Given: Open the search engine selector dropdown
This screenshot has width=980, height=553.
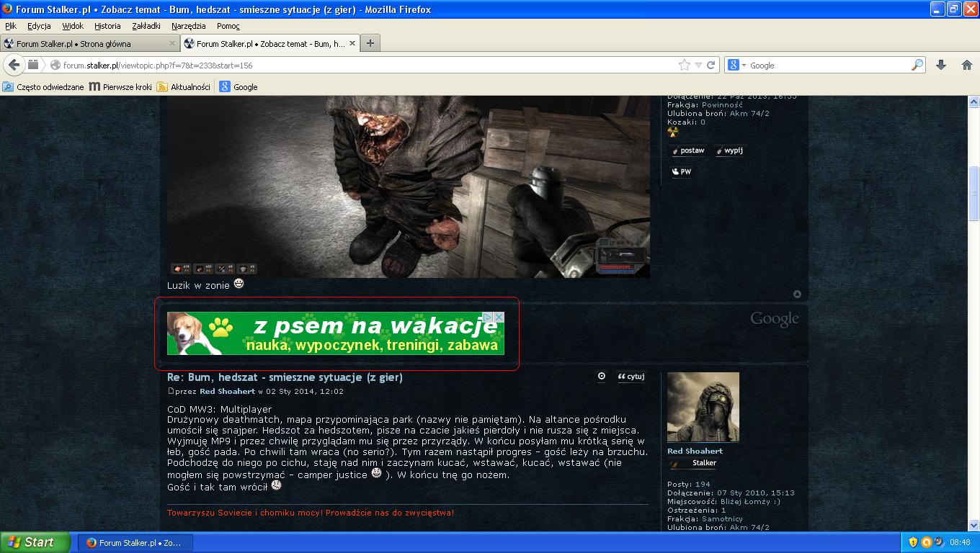Looking at the screenshot, I should (737, 65).
